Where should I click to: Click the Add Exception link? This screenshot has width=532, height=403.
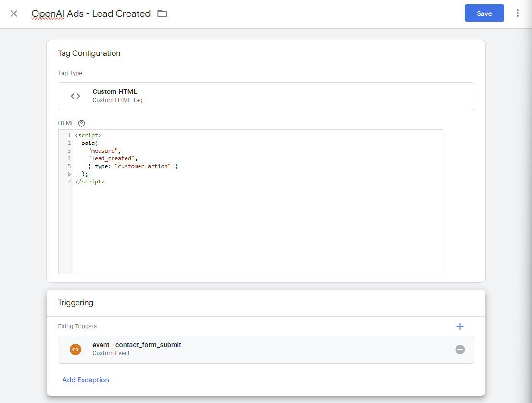tap(86, 380)
